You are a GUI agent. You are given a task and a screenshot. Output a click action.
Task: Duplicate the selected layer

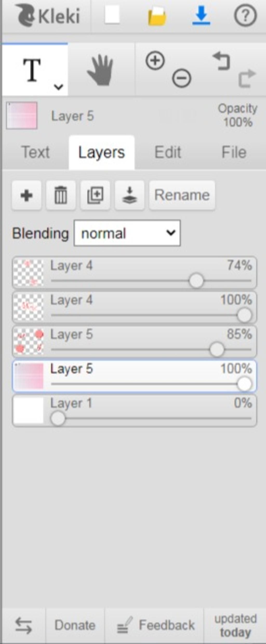point(95,195)
